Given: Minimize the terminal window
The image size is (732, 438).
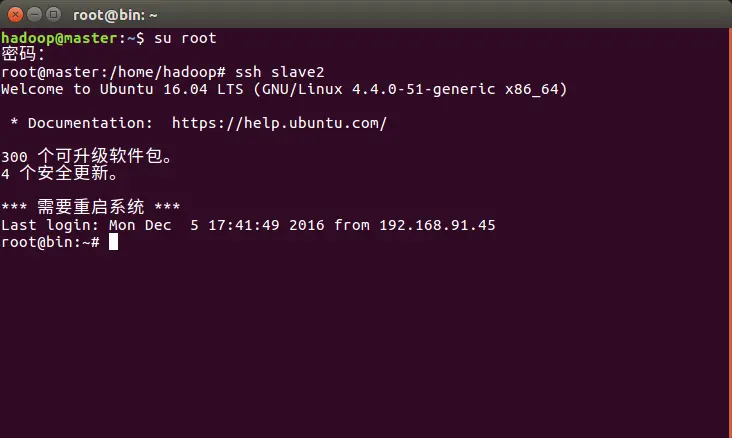Looking at the screenshot, I should click(x=35, y=15).
